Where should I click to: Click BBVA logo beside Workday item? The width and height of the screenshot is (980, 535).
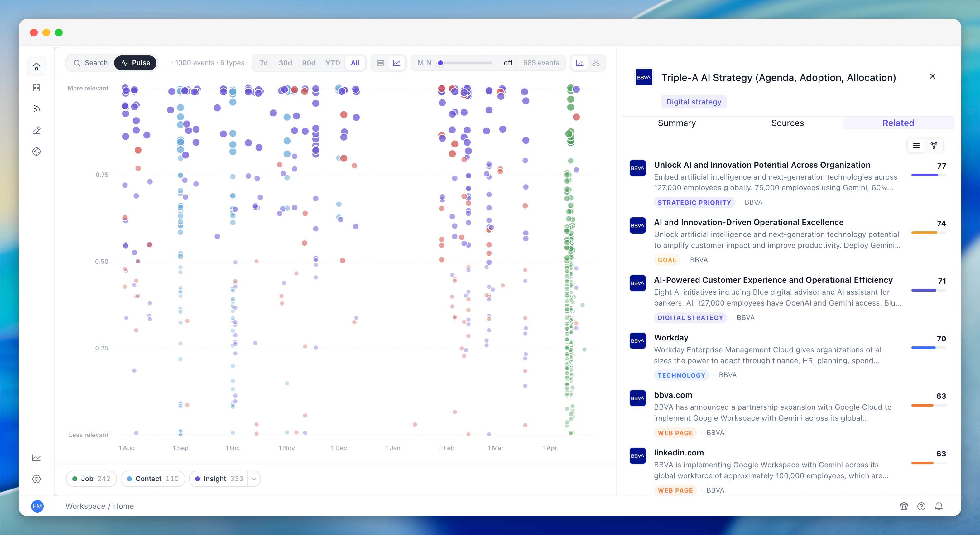click(x=638, y=341)
